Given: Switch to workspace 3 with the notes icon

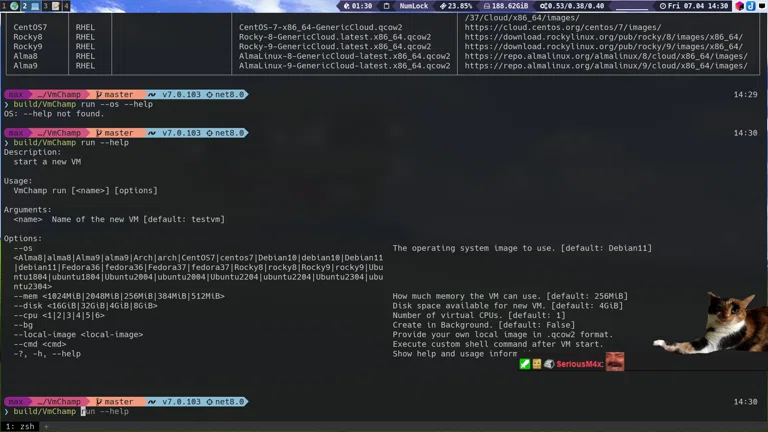Looking at the screenshot, I should (x=51, y=6).
